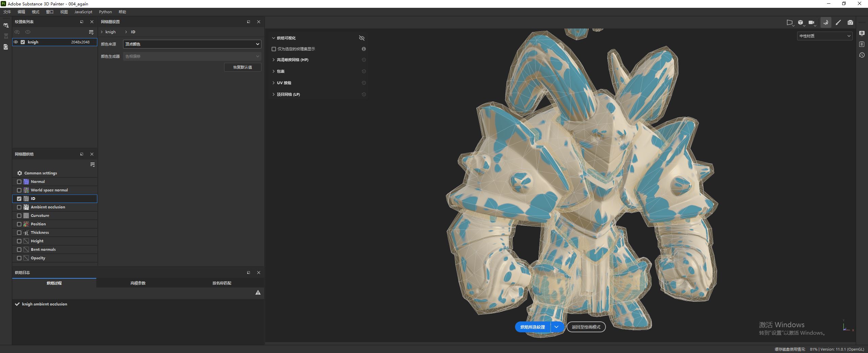Open the 中性材质 material dropdown

click(824, 36)
